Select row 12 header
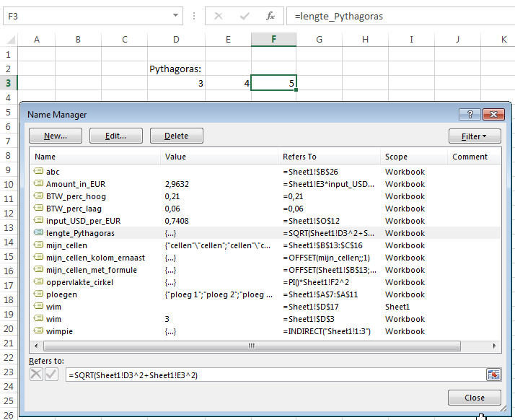The height and width of the screenshot is (420, 515). click(8, 214)
